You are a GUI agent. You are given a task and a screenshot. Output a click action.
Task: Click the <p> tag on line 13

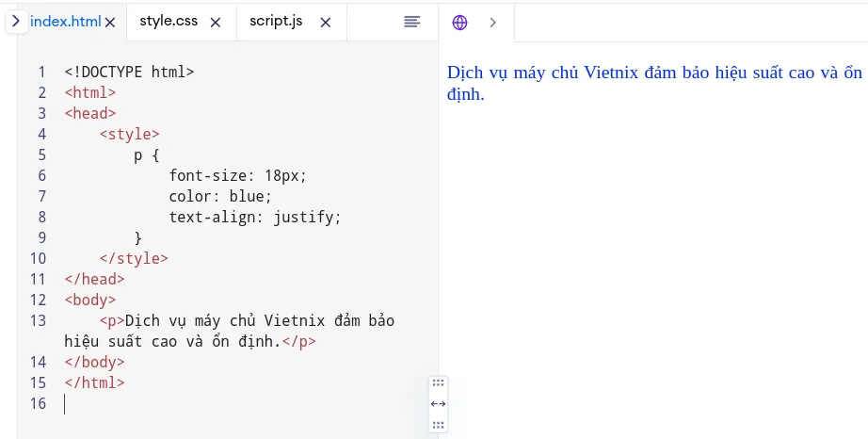pos(112,321)
